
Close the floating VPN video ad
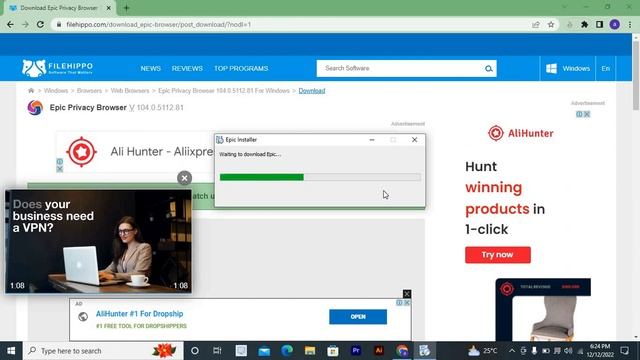pyautogui.click(x=184, y=178)
